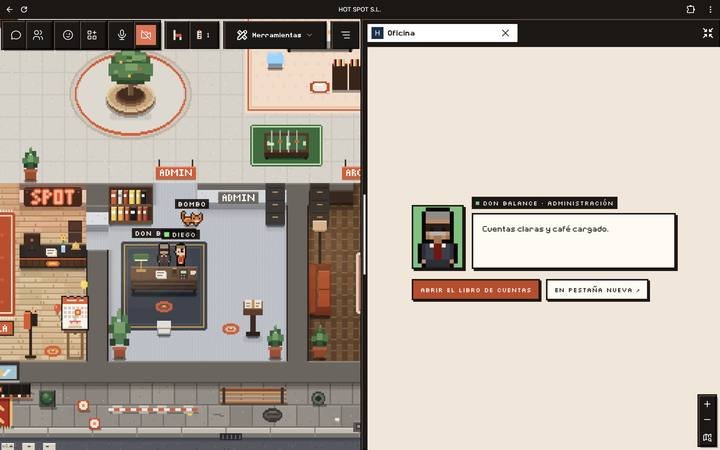
Task: Toggle the microphone button
Action: pos(122,35)
